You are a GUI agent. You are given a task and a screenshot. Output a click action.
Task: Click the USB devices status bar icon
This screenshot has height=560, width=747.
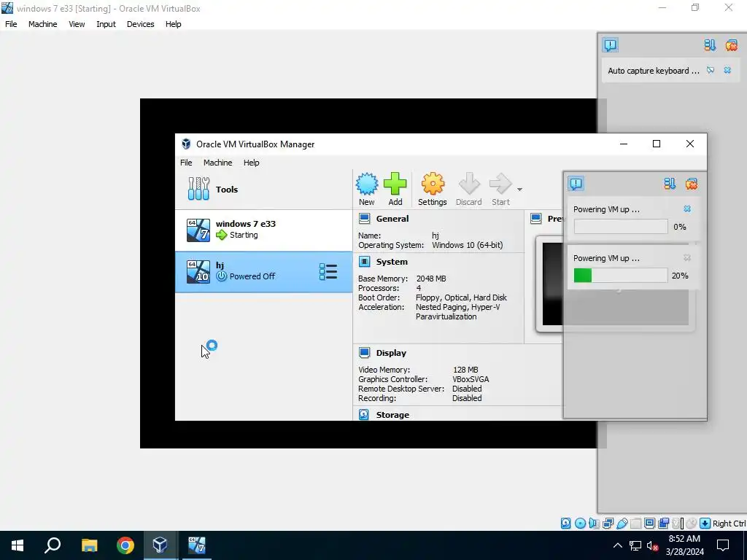(622, 524)
